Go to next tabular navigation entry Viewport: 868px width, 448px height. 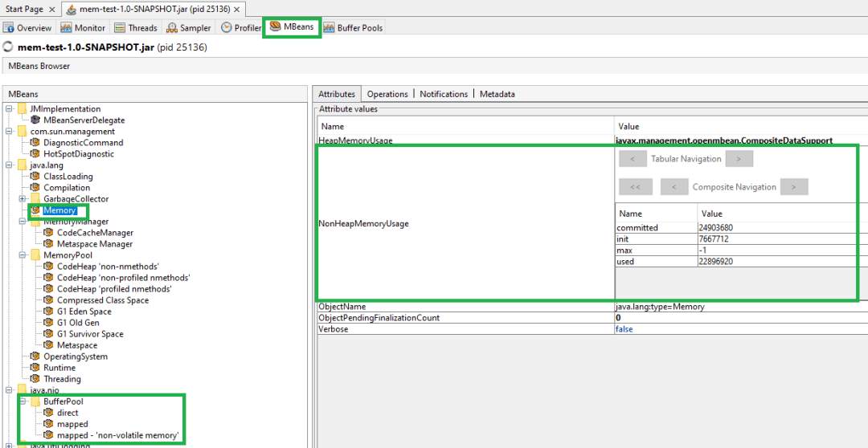click(x=739, y=159)
